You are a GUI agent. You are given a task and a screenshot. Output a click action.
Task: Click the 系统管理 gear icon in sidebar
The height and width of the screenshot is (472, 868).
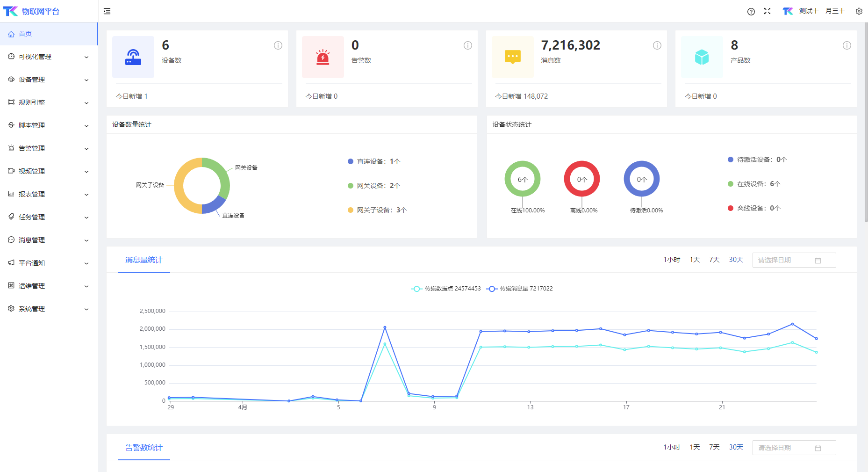tap(11, 309)
